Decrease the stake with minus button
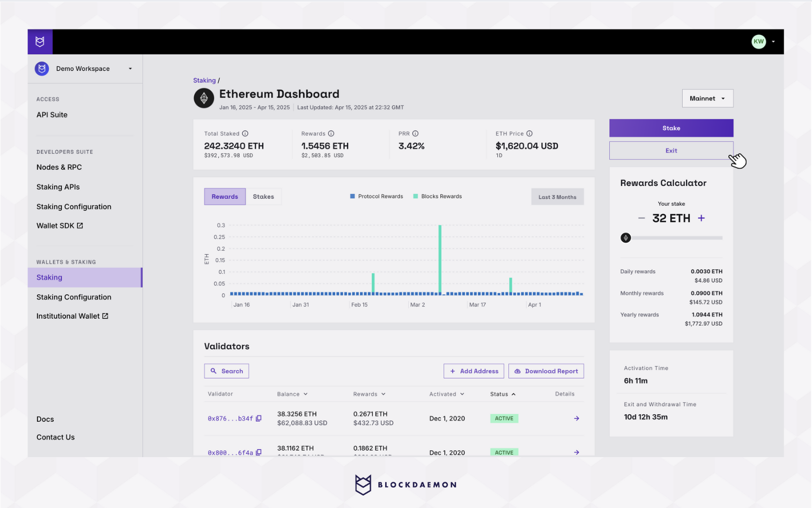Image resolution: width=812 pixels, height=508 pixels. point(641,218)
